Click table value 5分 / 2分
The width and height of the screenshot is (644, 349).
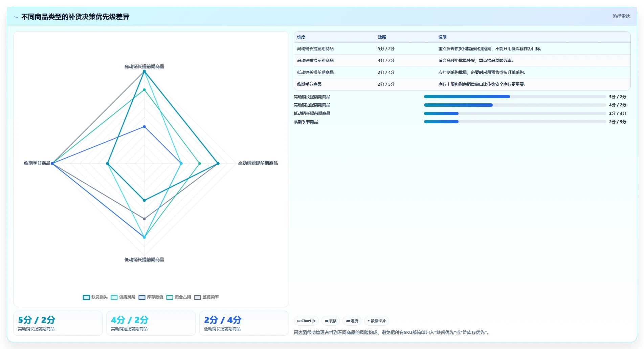pos(386,49)
